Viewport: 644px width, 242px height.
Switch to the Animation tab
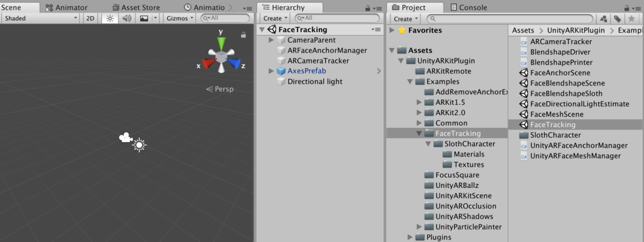point(204,8)
